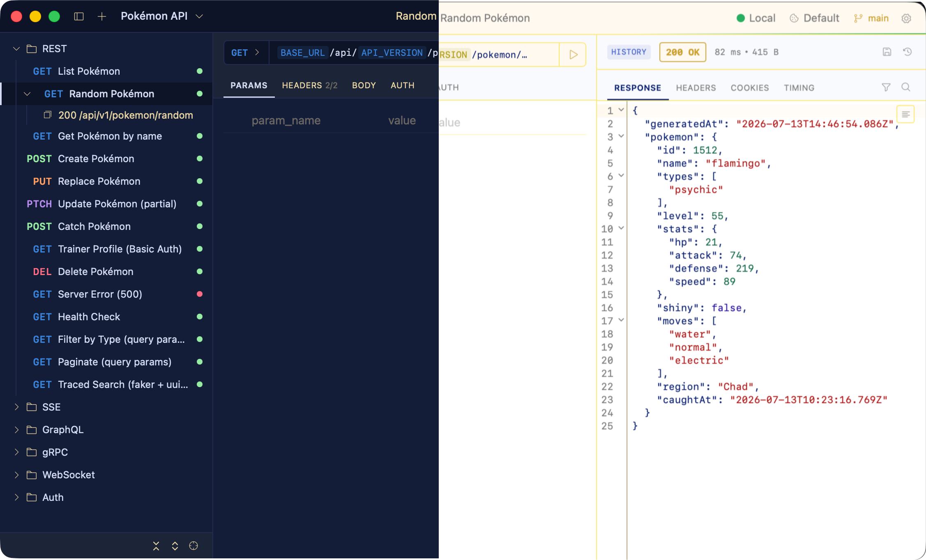This screenshot has width=926, height=560.
Task: Open Replace Pokémon PUT request
Action: 107,181
